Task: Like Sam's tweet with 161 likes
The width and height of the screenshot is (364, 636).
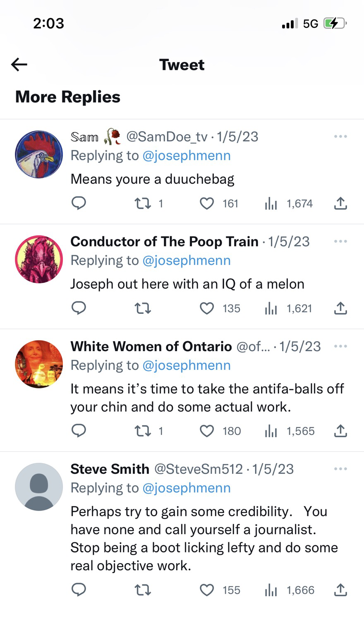Action: 207,203
